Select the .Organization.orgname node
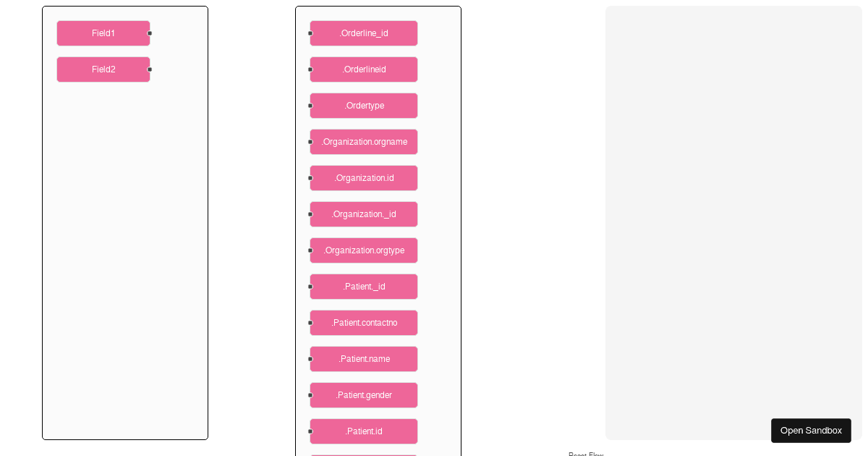The image size is (868, 456). tap(364, 142)
